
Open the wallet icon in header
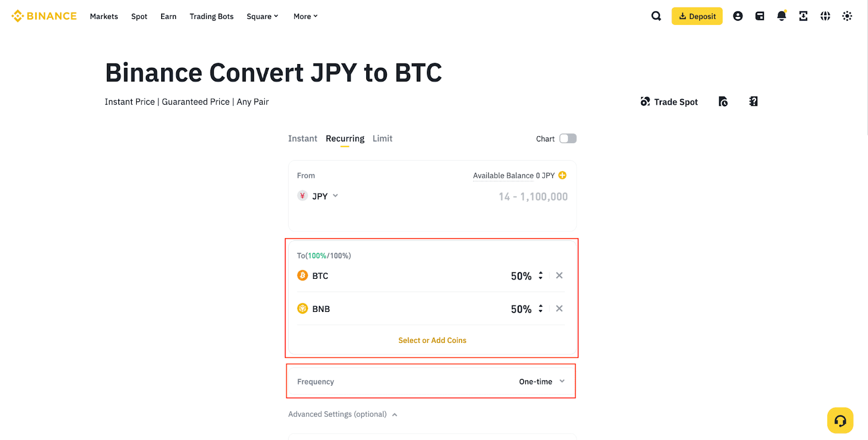[759, 16]
